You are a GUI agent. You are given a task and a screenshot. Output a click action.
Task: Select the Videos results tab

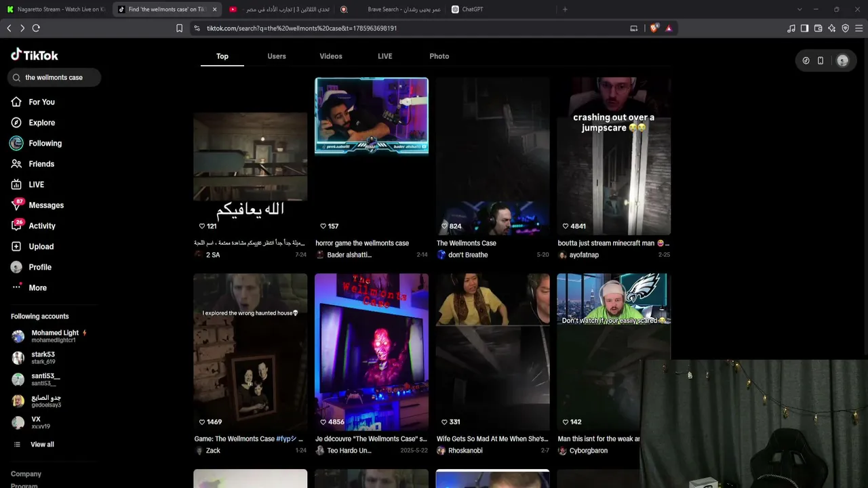pos(331,56)
